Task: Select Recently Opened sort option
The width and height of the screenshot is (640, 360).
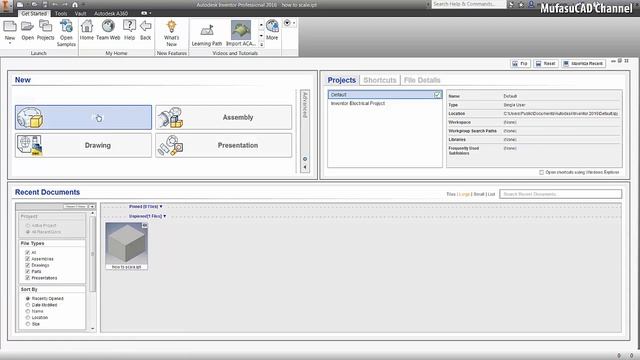Action: pyautogui.click(x=28, y=298)
